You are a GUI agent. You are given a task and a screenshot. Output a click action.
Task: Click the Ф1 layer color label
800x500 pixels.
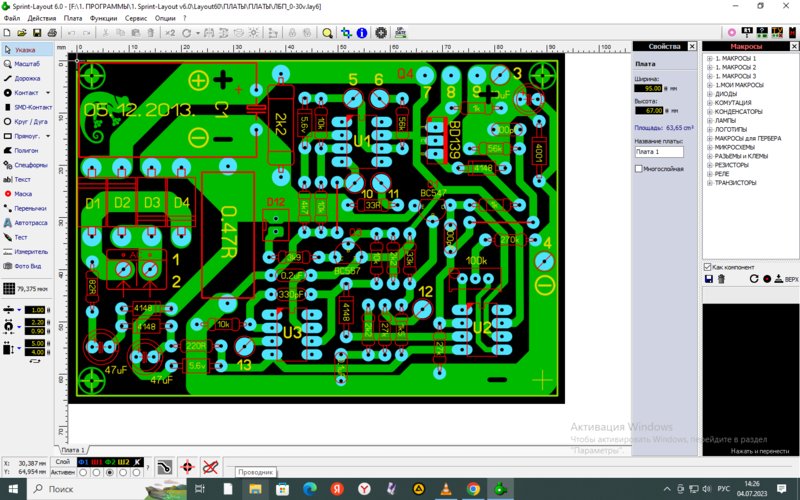point(83,462)
